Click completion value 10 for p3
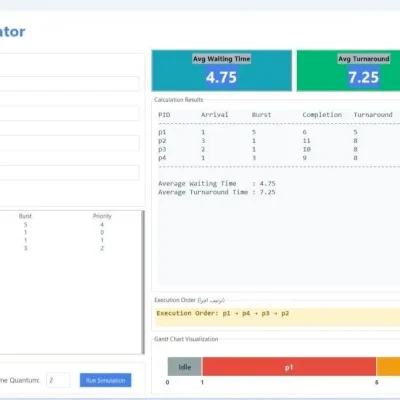The height and width of the screenshot is (400, 400). click(306, 149)
